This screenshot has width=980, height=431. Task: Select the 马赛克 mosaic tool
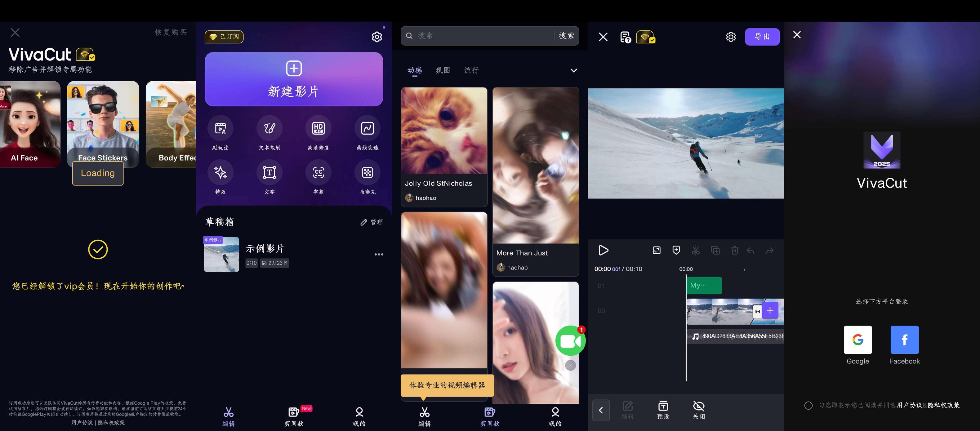(367, 173)
